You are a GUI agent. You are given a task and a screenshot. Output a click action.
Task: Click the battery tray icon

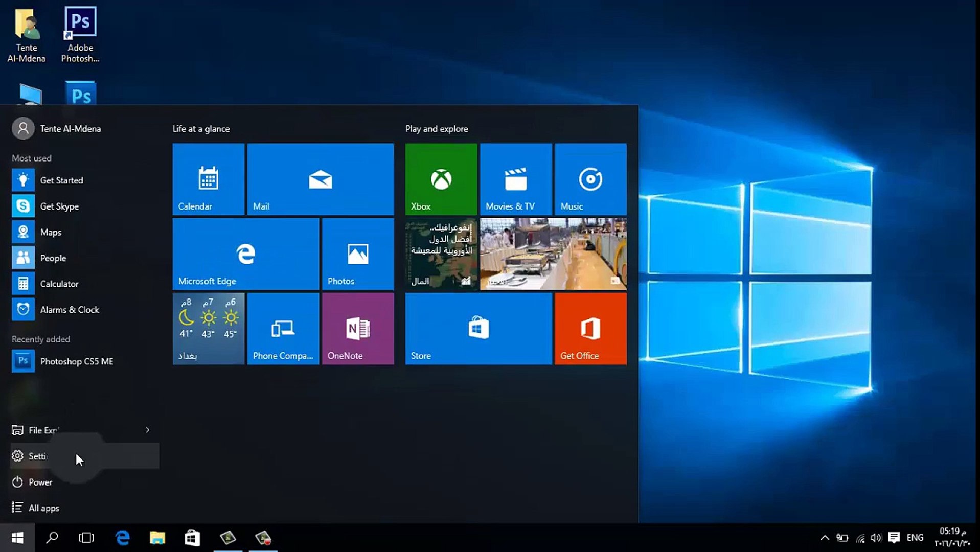pos(842,538)
